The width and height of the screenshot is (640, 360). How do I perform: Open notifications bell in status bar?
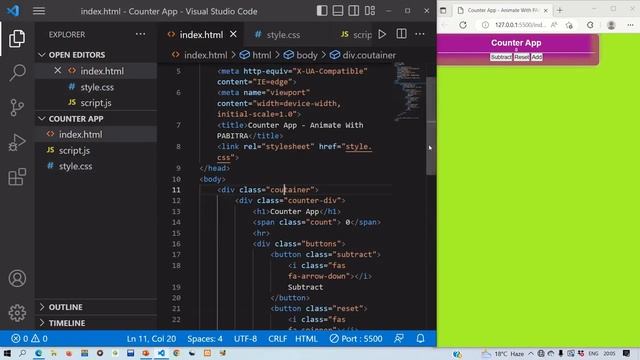[x=420, y=338]
